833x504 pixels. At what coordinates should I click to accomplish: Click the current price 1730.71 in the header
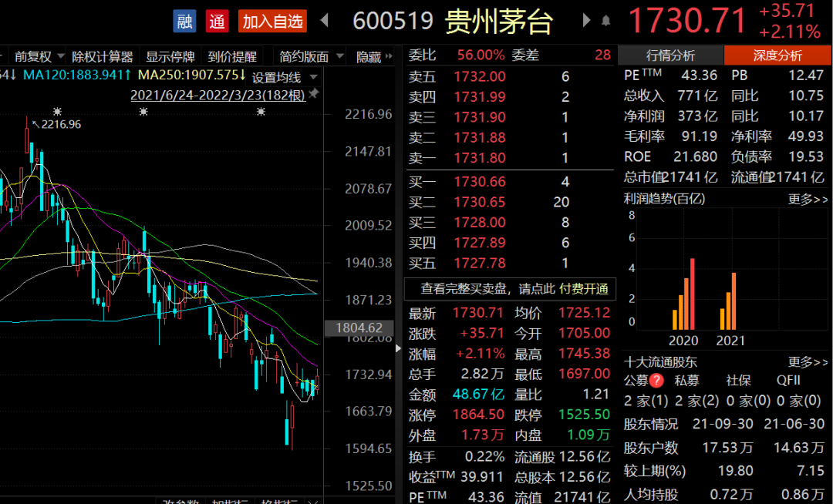click(687, 21)
